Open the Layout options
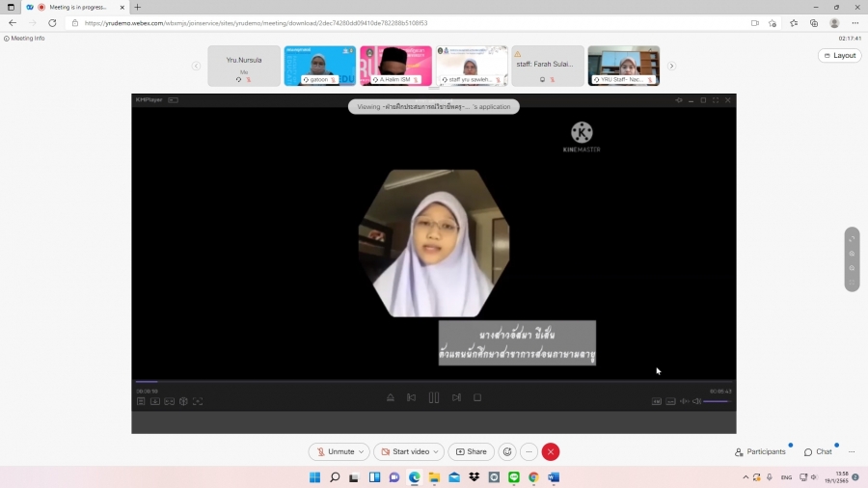 (839, 55)
